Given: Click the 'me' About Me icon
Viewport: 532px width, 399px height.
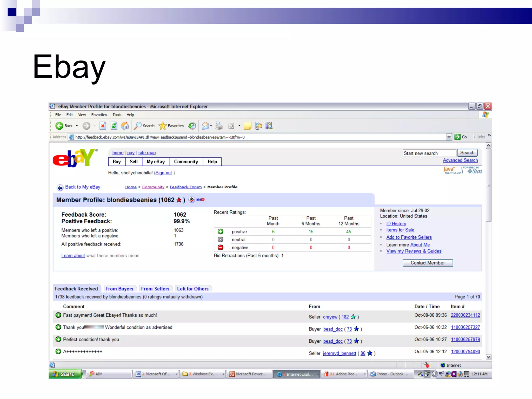Looking at the screenshot, I should click(200, 199).
